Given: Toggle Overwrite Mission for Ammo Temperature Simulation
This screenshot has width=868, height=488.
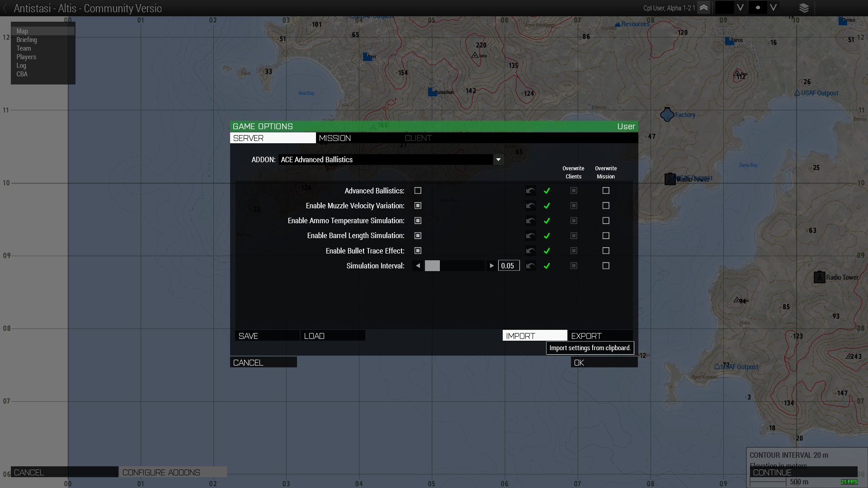Looking at the screenshot, I should (x=606, y=221).
